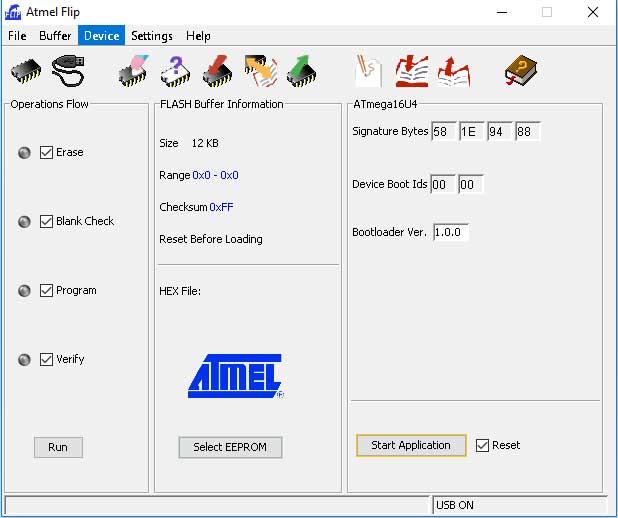
Task: Click the Select a Target Device chip icon
Action: tap(26, 72)
